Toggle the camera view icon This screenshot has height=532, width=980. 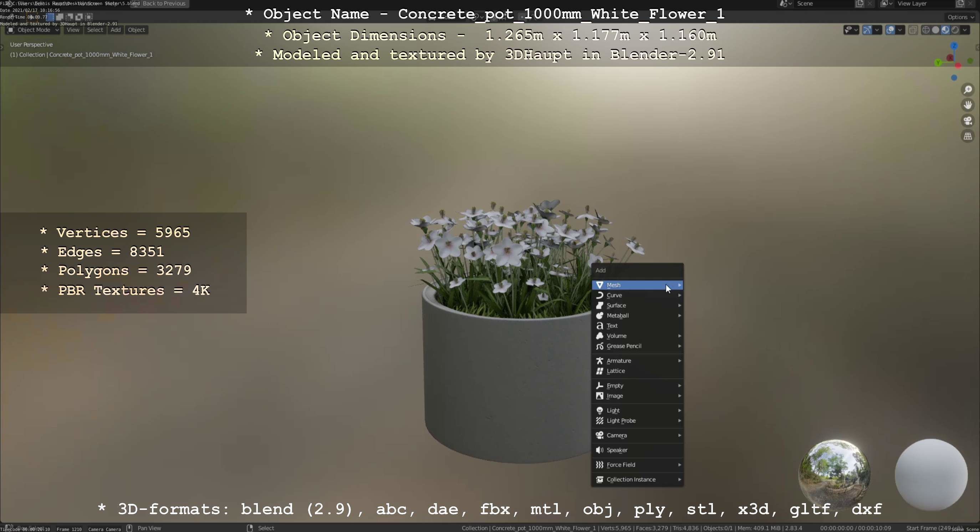pos(968,121)
